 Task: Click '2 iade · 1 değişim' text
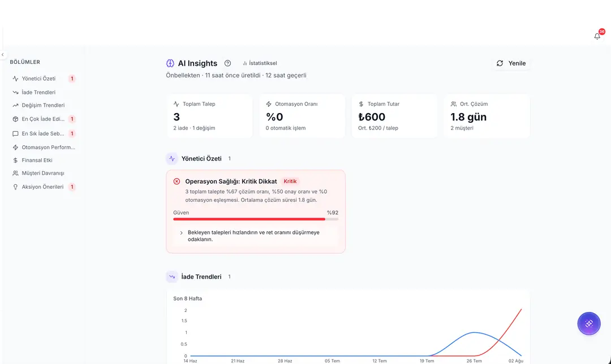(x=194, y=128)
